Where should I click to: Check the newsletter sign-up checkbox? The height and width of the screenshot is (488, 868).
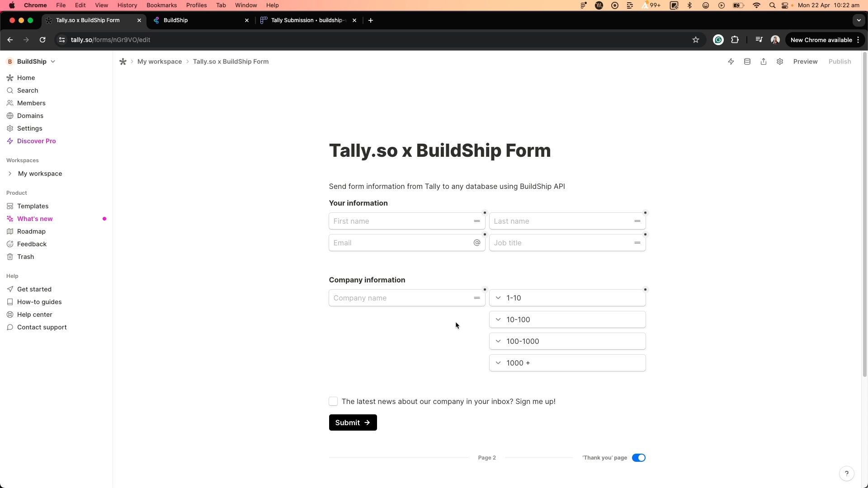pyautogui.click(x=333, y=401)
